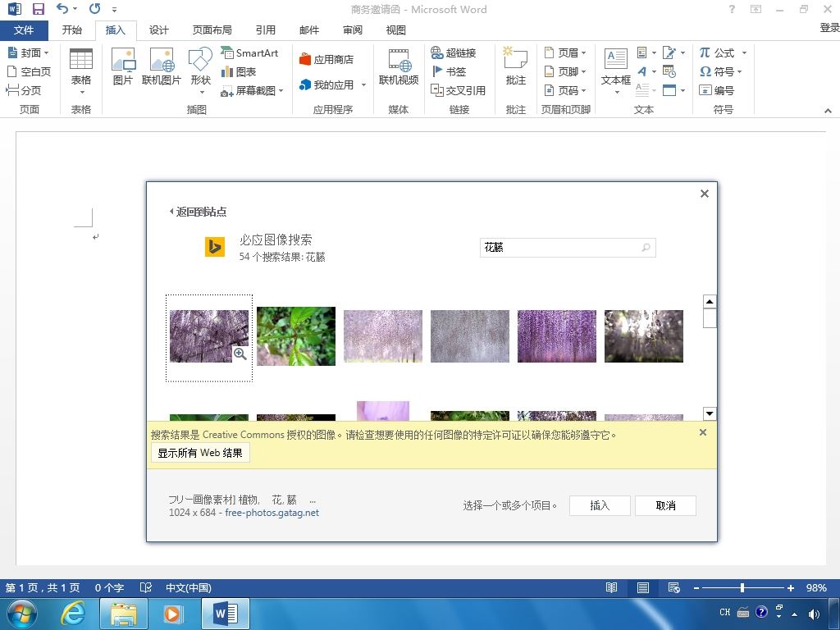Insert a page break with 分页
Viewport: 840px width, 630px height.
click(24, 90)
